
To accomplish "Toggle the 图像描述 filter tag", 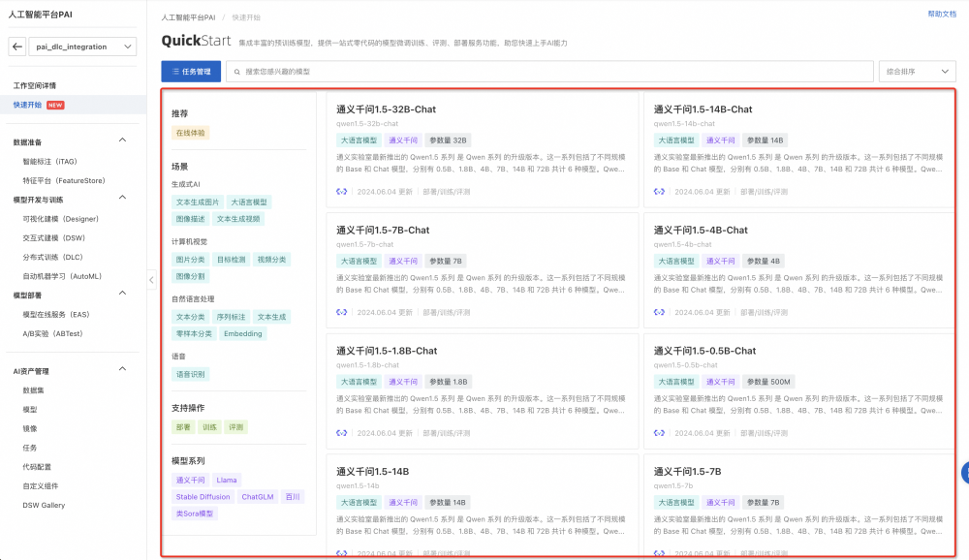I will coord(190,219).
